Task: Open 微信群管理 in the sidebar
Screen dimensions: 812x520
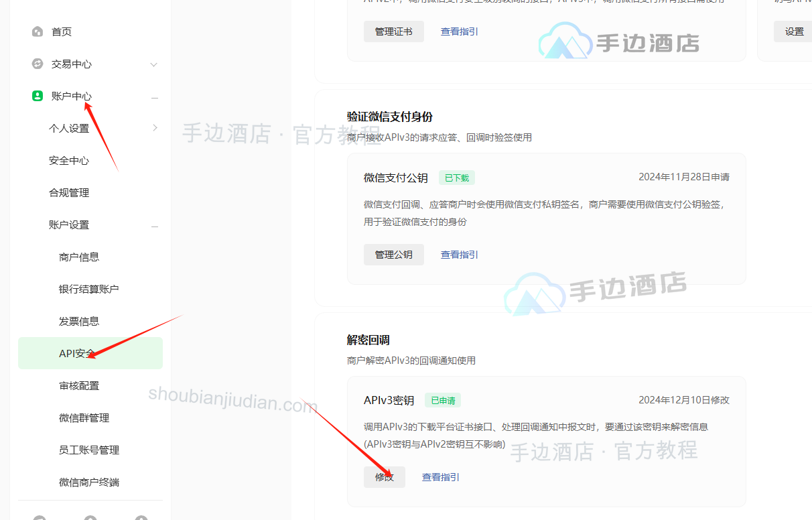Action: point(84,417)
